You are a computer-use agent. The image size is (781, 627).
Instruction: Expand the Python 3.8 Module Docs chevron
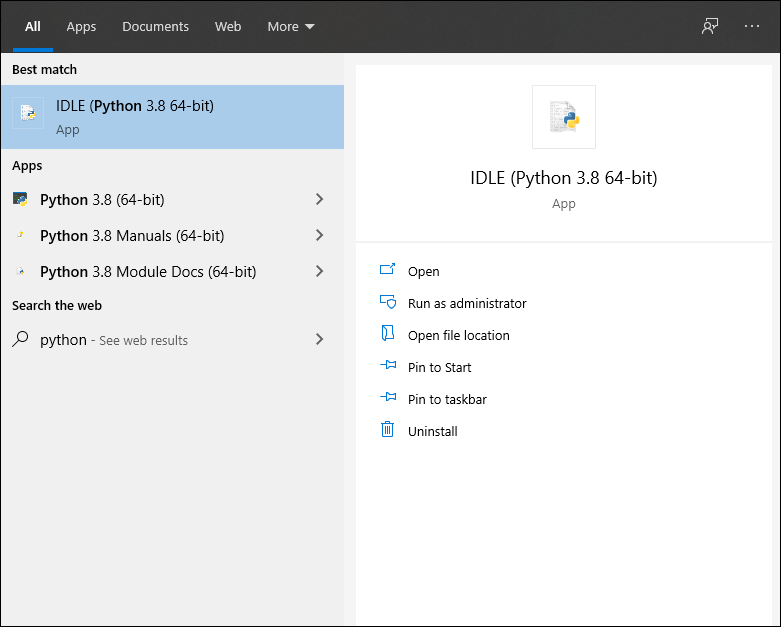pos(319,271)
